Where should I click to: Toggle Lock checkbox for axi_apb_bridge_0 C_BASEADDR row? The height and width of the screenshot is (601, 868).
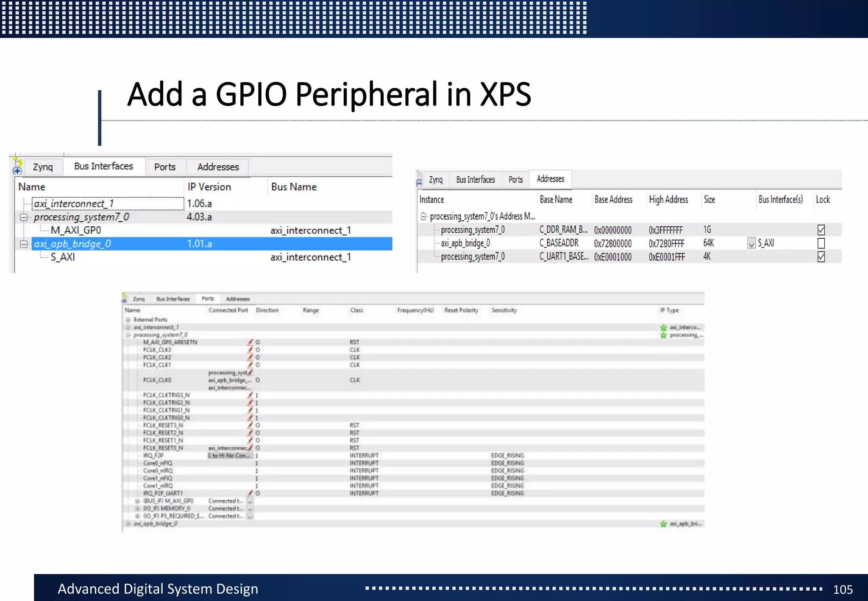pyautogui.click(x=821, y=243)
